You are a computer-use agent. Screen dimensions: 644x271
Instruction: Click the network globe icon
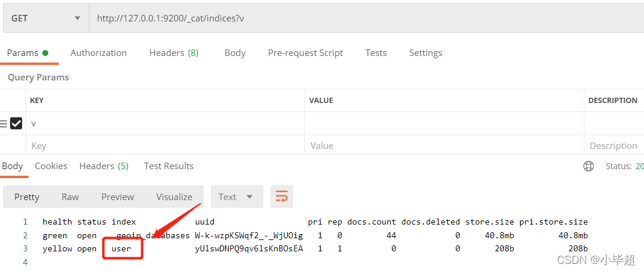pyautogui.click(x=589, y=166)
